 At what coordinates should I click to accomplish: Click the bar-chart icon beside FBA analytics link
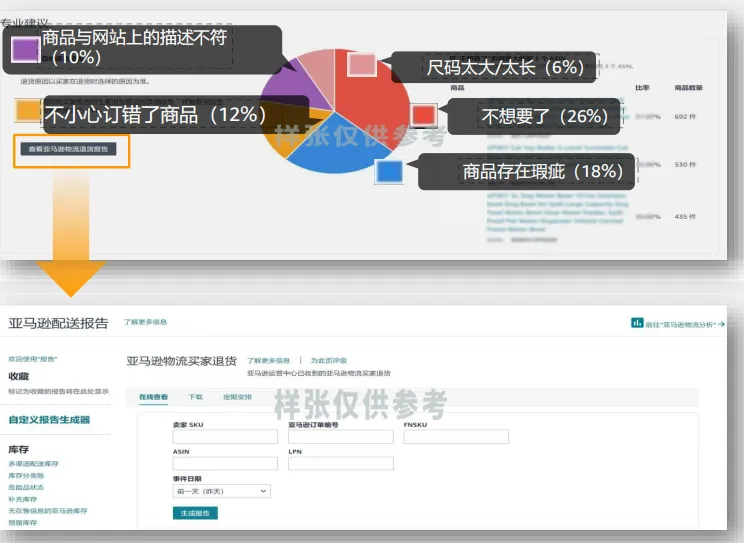click(x=637, y=323)
